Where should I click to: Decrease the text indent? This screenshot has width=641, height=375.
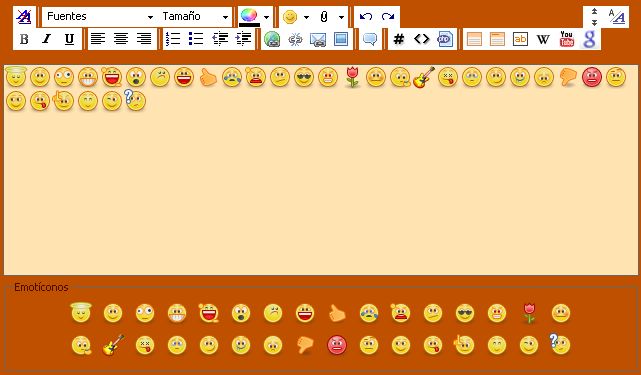(220, 39)
